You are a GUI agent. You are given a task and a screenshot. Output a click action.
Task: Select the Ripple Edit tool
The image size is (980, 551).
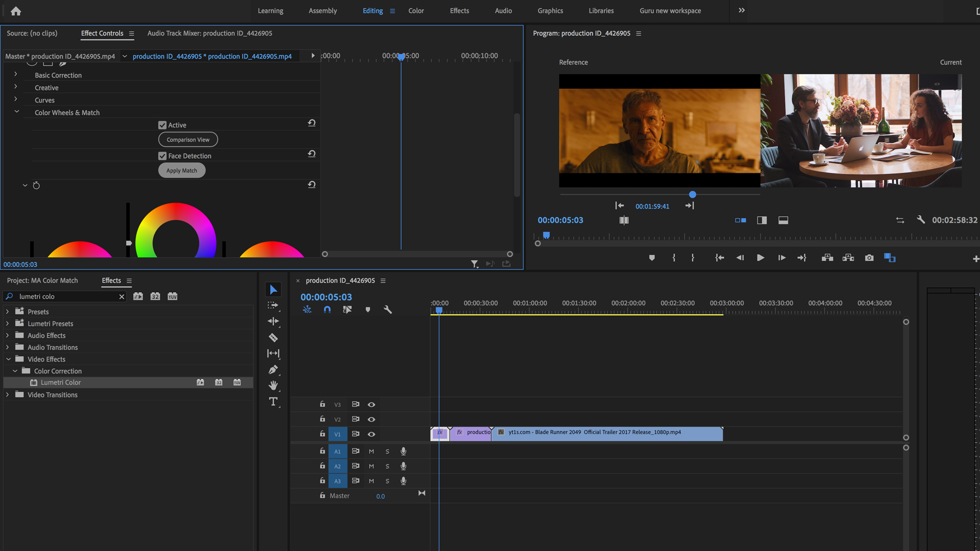tap(273, 321)
